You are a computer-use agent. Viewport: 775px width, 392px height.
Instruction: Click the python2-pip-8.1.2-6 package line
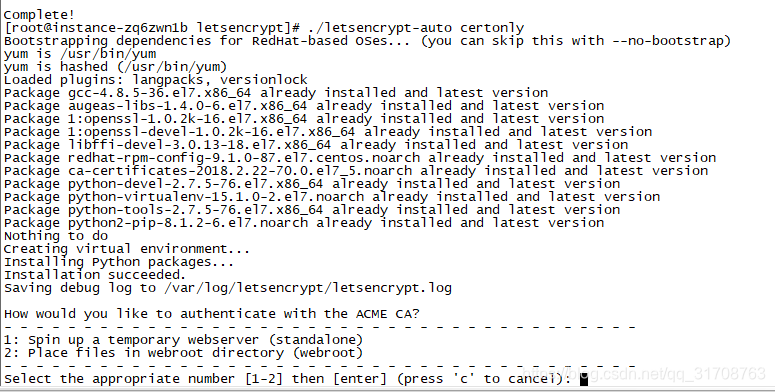click(304, 223)
